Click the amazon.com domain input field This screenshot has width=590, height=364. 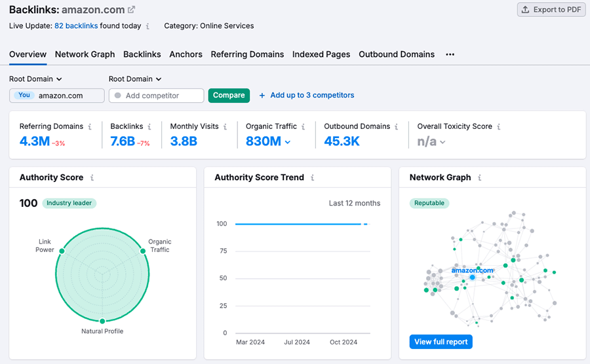pos(57,96)
